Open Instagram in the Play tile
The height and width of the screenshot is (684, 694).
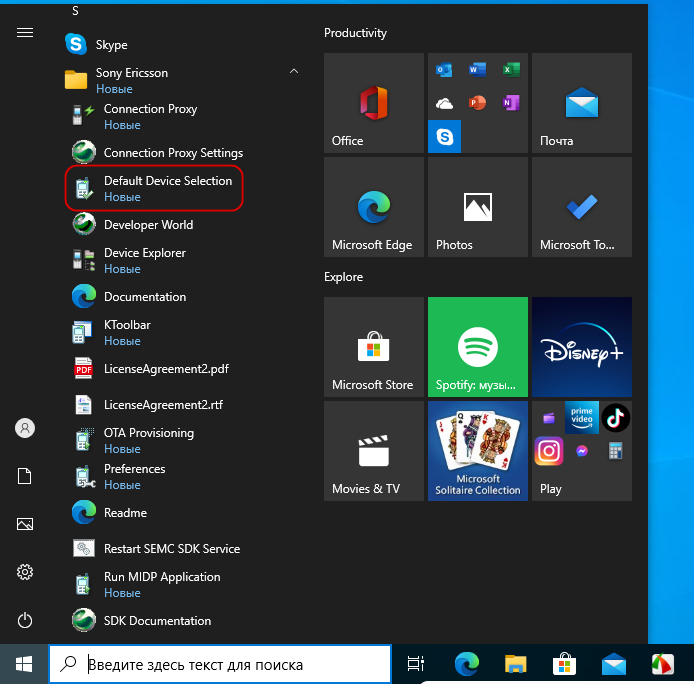tap(548, 451)
